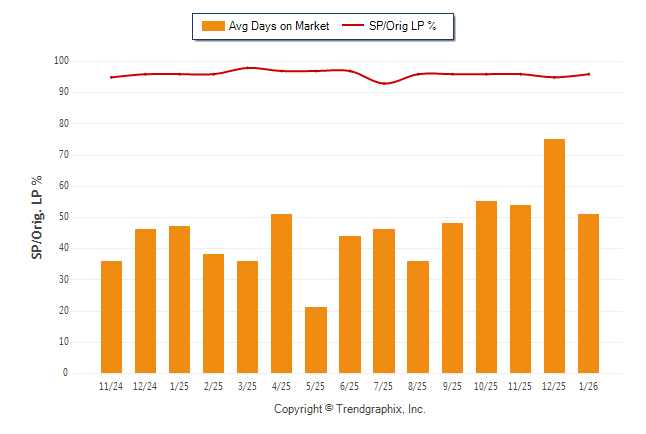Click the 7/25 bar
646x434 pixels.
[x=384, y=301]
